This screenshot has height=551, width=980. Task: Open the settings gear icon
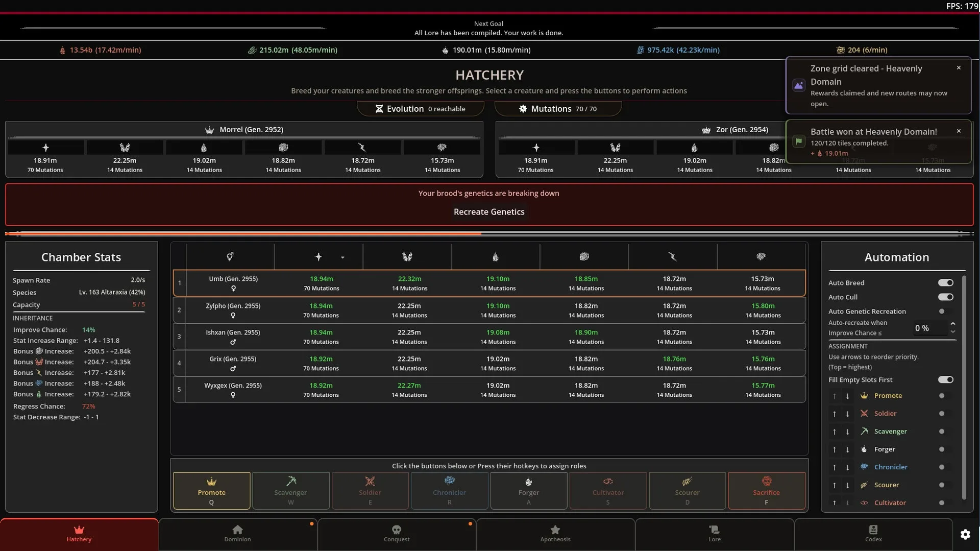click(x=965, y=534)
